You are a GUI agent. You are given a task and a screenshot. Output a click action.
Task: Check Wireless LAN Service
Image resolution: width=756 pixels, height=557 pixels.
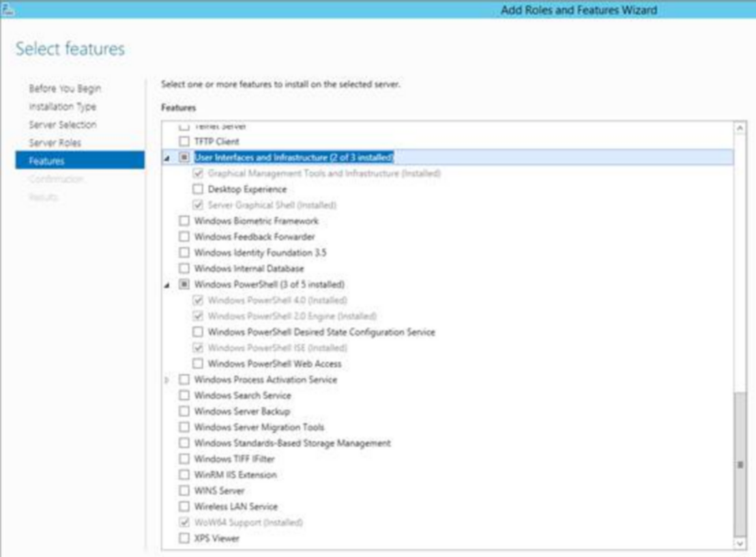click(x=184, y=506)
